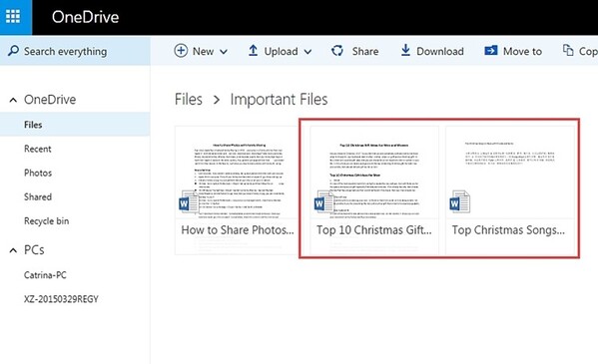
Task: Open Photos in the sidebar
Action: click(x=38, y=173)
